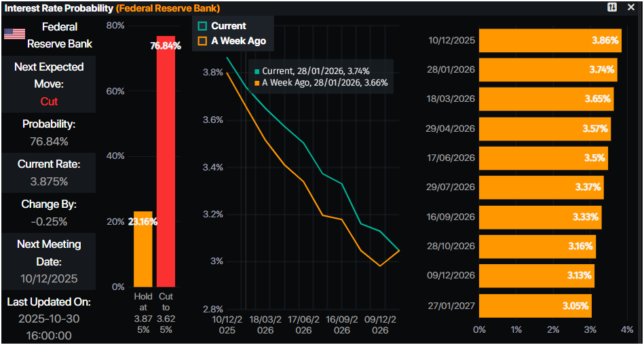
Task: Click the Next Meeting Date value 10/12/2025
Action: click(x=50, y=278)
